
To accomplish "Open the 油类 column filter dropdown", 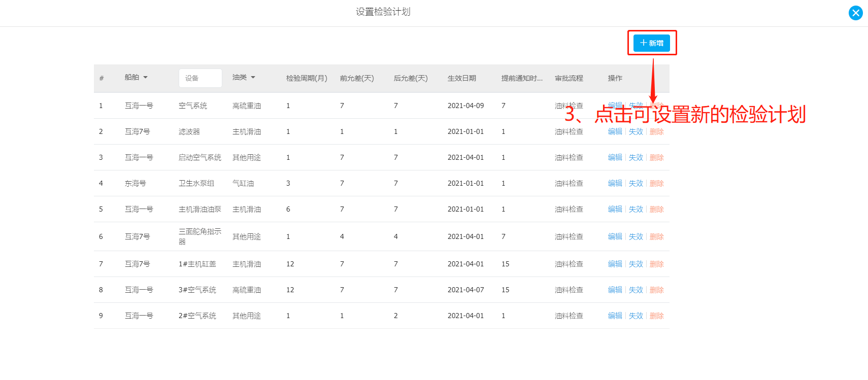I will point(244,77).
